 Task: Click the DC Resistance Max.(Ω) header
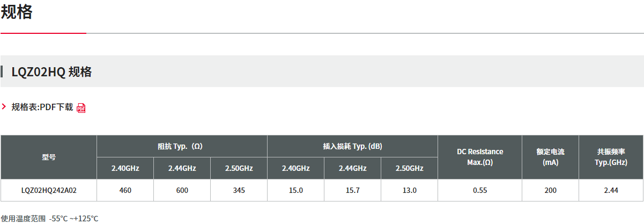tap(480, 157)
